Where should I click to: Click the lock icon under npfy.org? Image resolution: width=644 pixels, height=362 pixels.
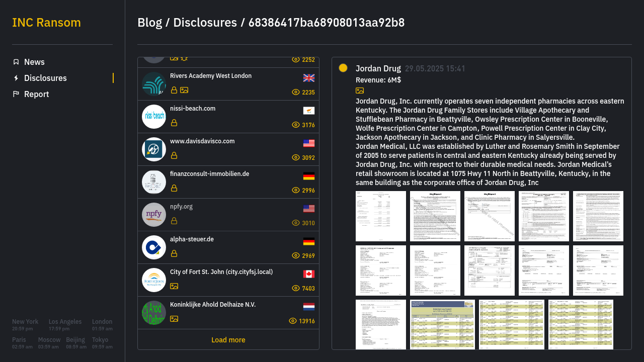(x=174, y=221)
